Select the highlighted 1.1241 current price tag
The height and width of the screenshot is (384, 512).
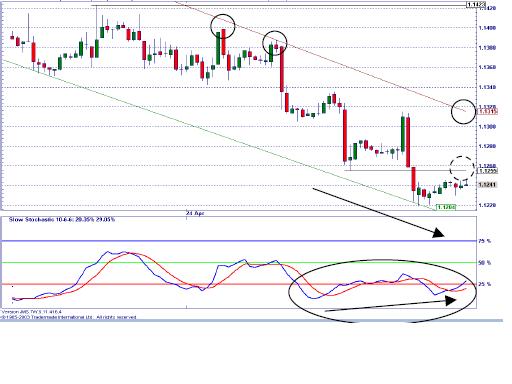tap(487, 185)
